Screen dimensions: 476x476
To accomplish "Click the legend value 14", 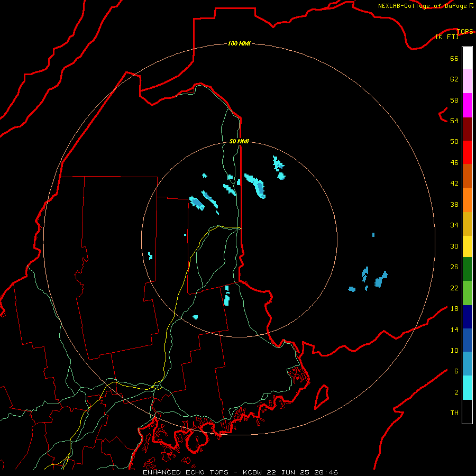I will coord(454,329).
